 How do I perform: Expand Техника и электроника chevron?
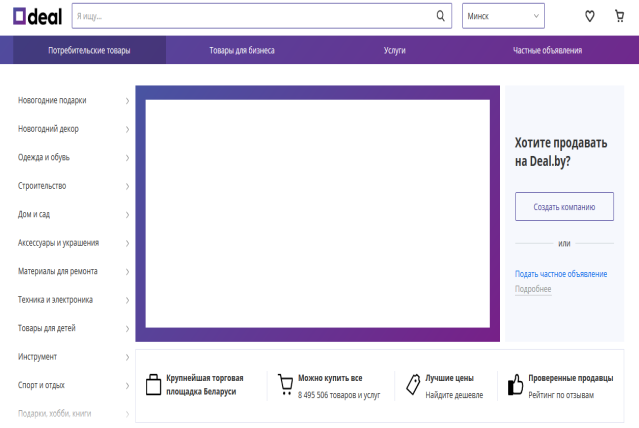pos(127,300)
